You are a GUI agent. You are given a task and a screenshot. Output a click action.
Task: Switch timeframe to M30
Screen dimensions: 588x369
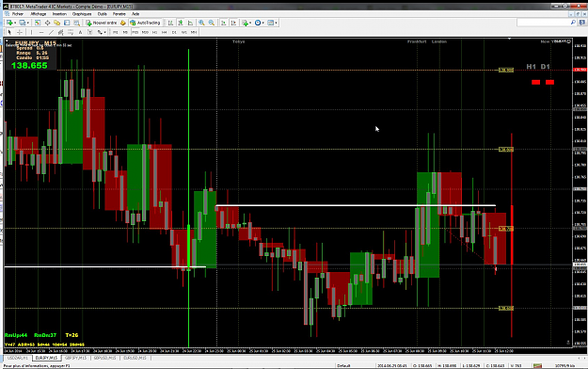[145, 32]
